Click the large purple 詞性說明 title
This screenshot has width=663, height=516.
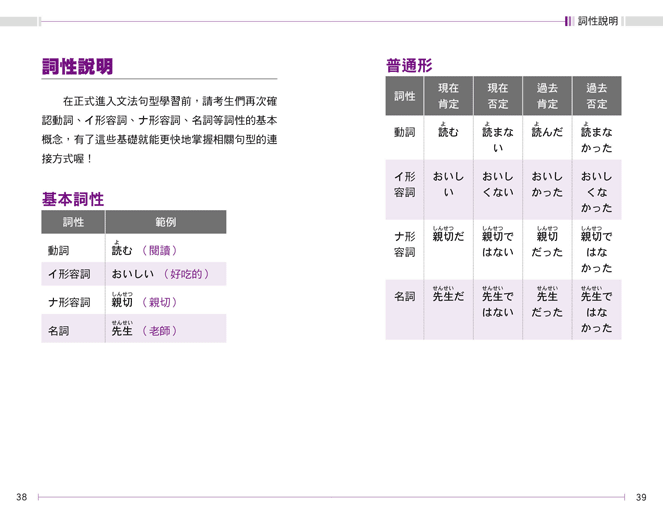point(77,66)
